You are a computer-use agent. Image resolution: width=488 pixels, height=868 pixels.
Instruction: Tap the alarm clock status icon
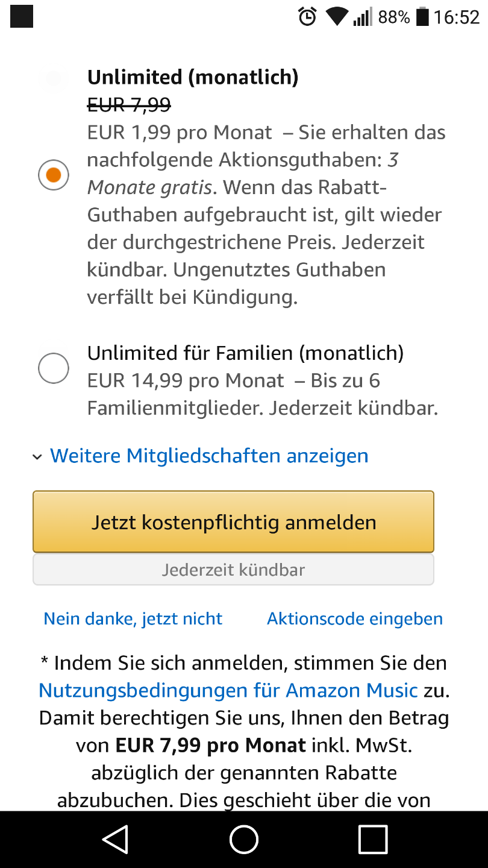[307, 17]
